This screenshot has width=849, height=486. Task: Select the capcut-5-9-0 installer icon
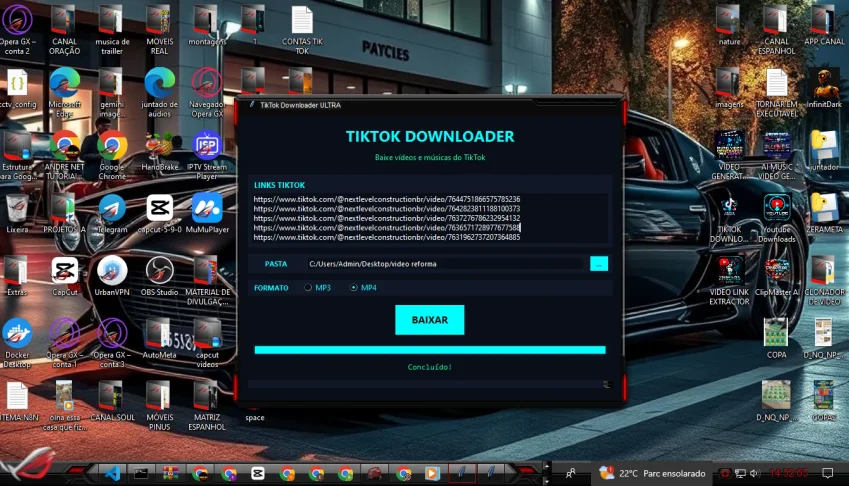coord(159,214)
